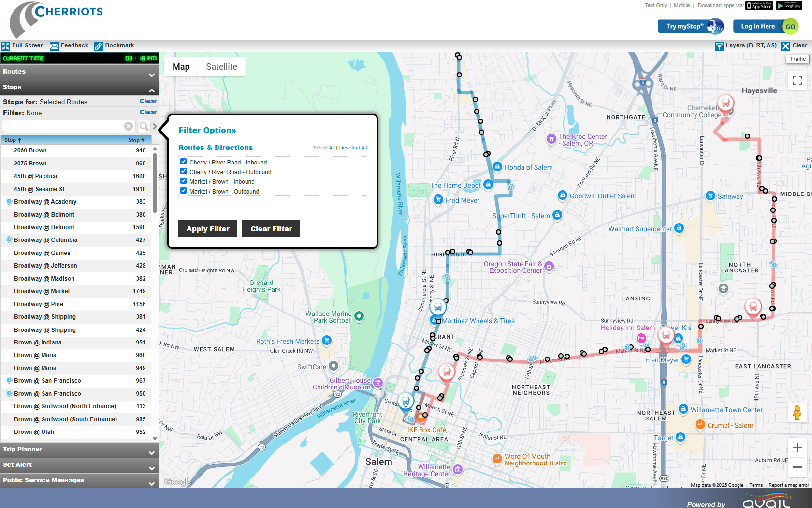
Task: Click the stop search magnifier icon
Action: 144,126
